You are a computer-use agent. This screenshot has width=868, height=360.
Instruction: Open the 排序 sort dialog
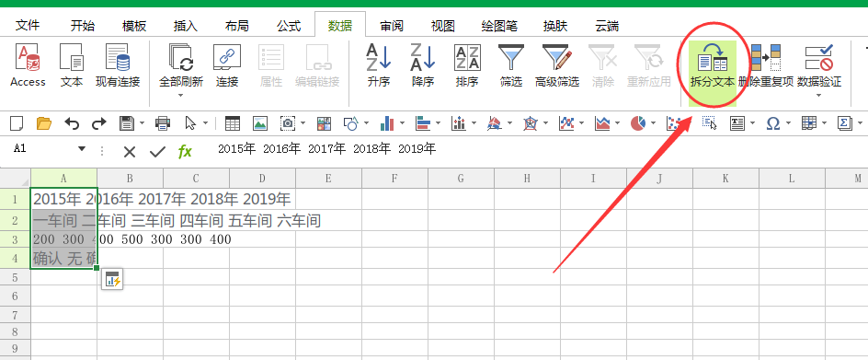(467, 65)
